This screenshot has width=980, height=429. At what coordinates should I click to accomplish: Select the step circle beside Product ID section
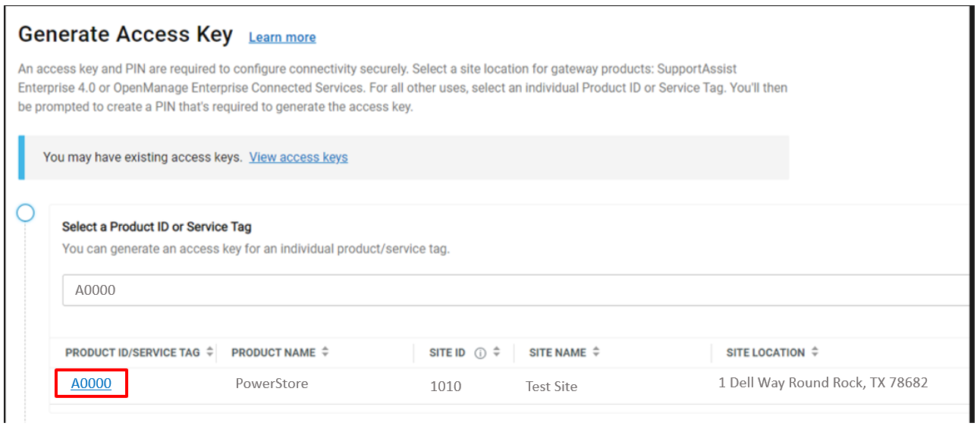(26, 213)
